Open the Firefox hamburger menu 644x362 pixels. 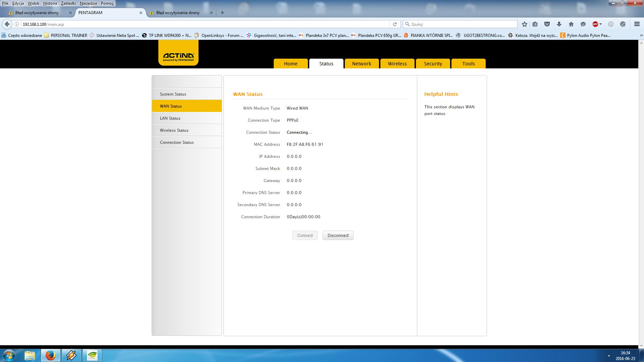[637, 24]
